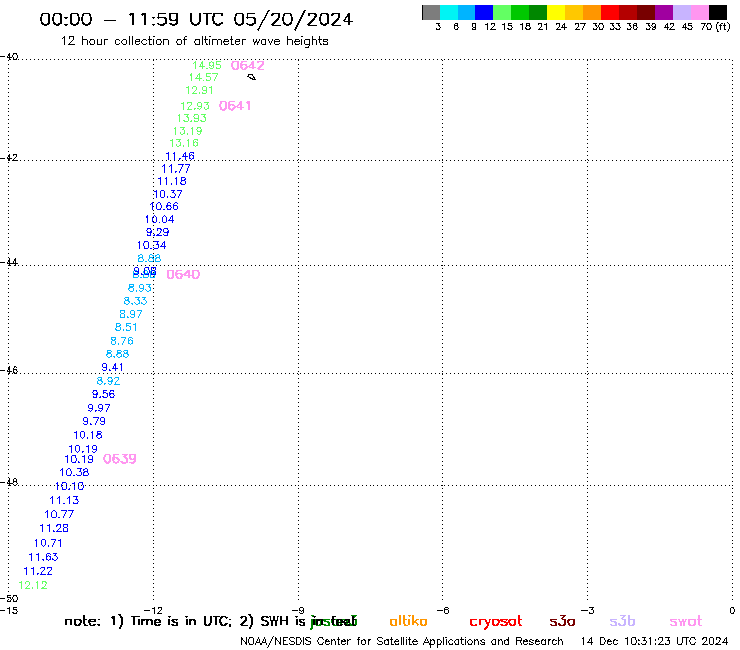Click the 8.51 data point

coord(126,327)
